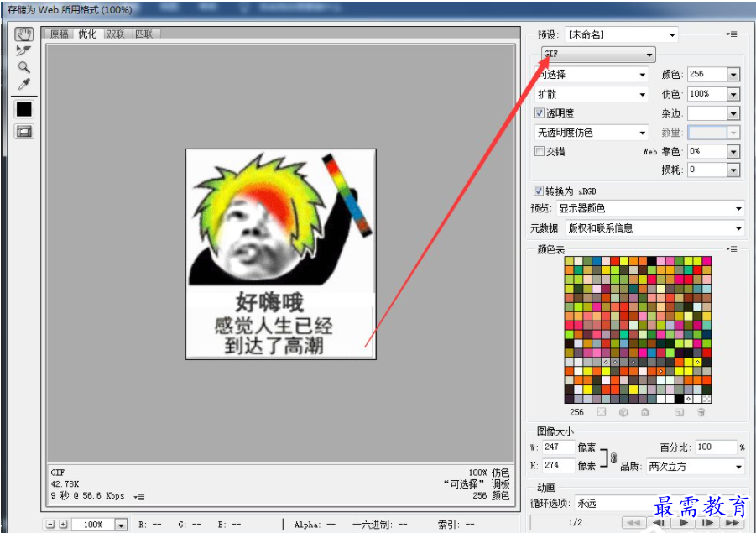Open the 无透明度仿色 dropdown

[592, 132]
